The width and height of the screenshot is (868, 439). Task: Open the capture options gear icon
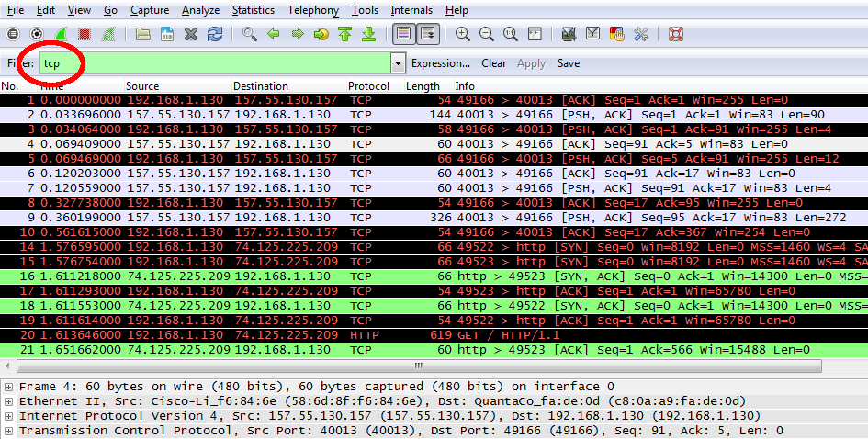(x=37, y=34)
